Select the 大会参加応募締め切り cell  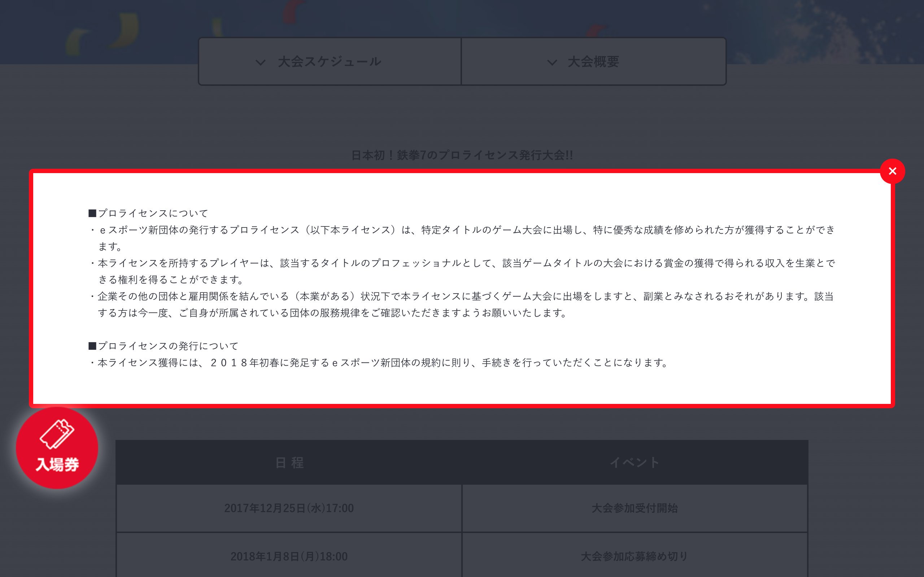[x=634, y=556]
